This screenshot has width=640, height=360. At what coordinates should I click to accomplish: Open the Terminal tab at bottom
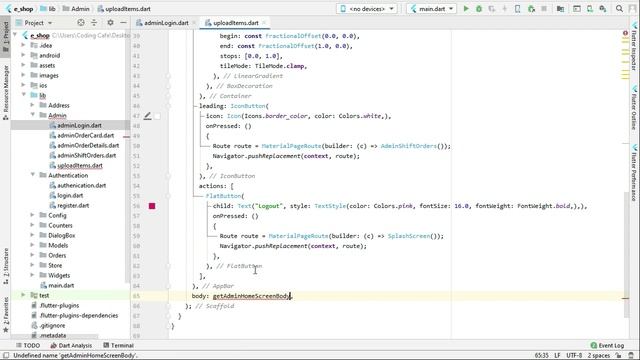[118, 345]
